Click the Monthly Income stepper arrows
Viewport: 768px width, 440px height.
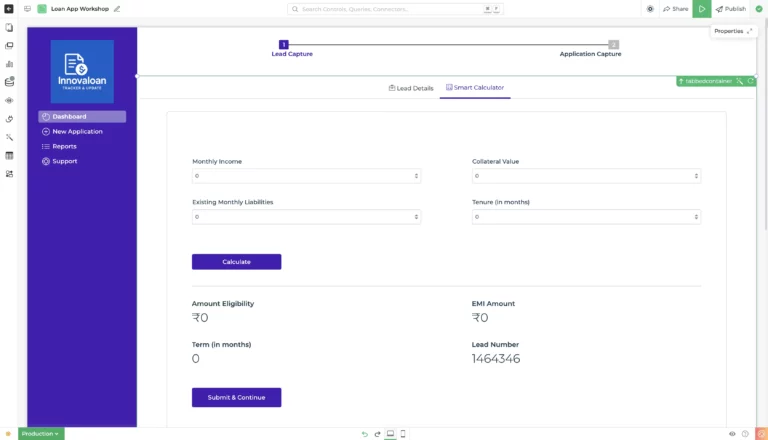pos(416,176)
